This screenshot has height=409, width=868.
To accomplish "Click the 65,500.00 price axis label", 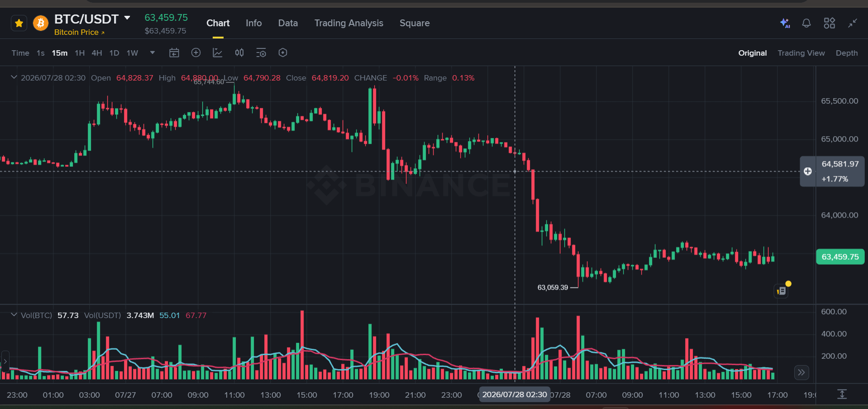I will click(x=839, y=101).
